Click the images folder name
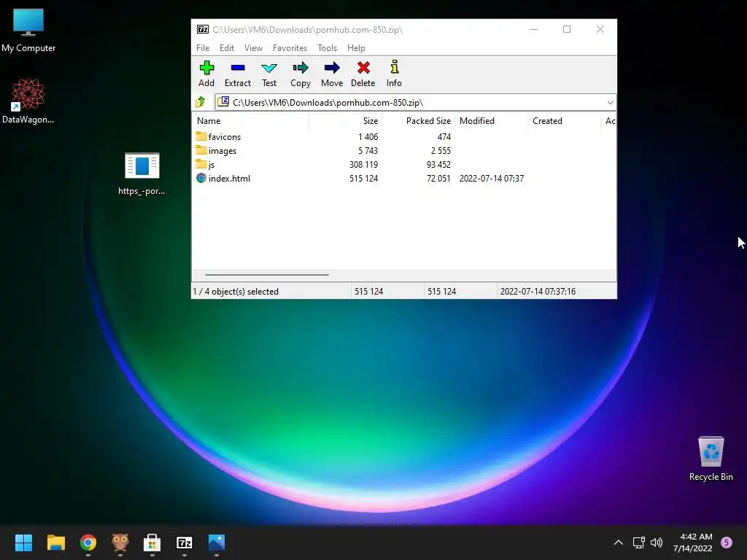Image resolution: width=747 pixels, height=560 pixels. [222, 151]
